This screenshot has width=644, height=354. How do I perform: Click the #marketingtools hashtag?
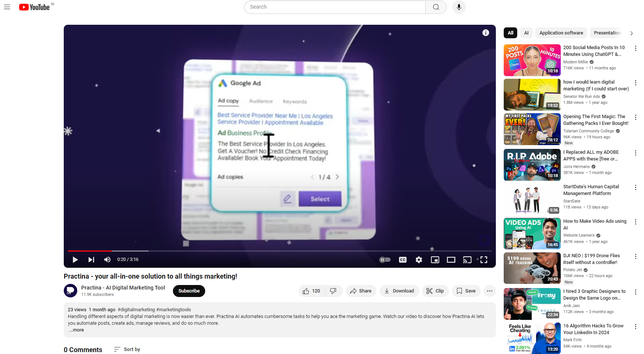174,310
